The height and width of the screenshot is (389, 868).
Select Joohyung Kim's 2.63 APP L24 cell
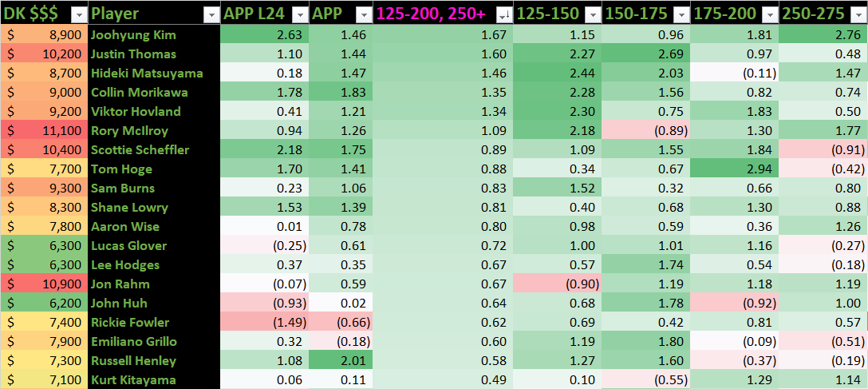(265, 35)
